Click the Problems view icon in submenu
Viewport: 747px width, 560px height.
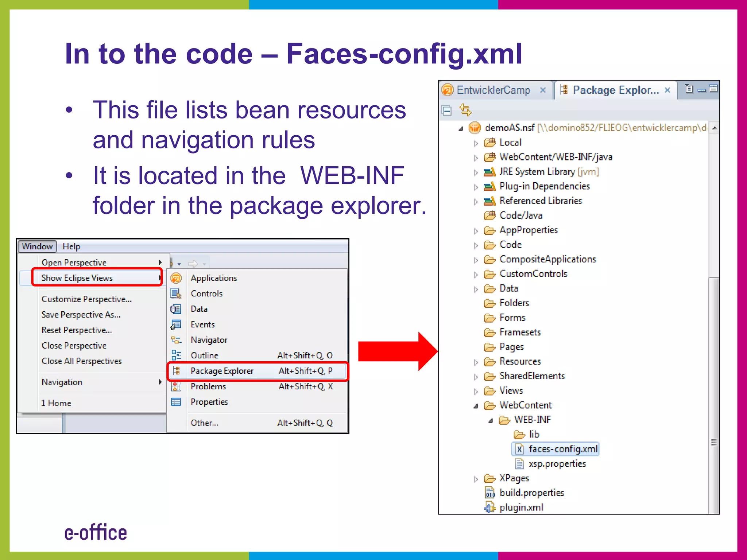176,386
